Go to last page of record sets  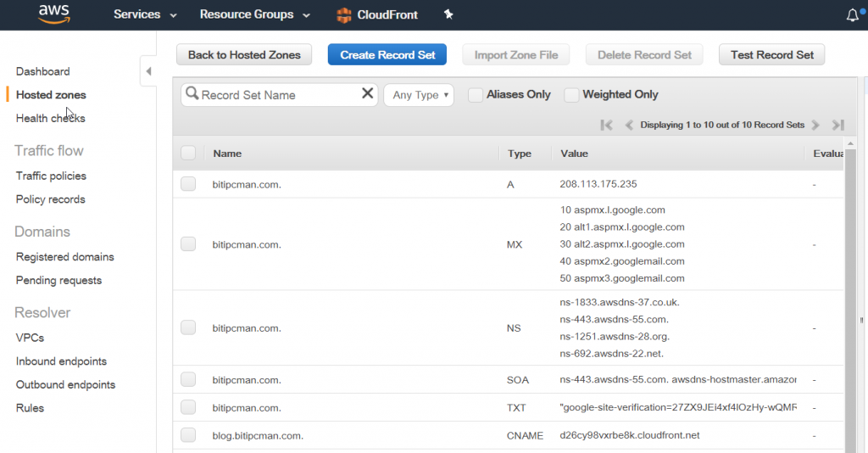[x=838, y=126]
